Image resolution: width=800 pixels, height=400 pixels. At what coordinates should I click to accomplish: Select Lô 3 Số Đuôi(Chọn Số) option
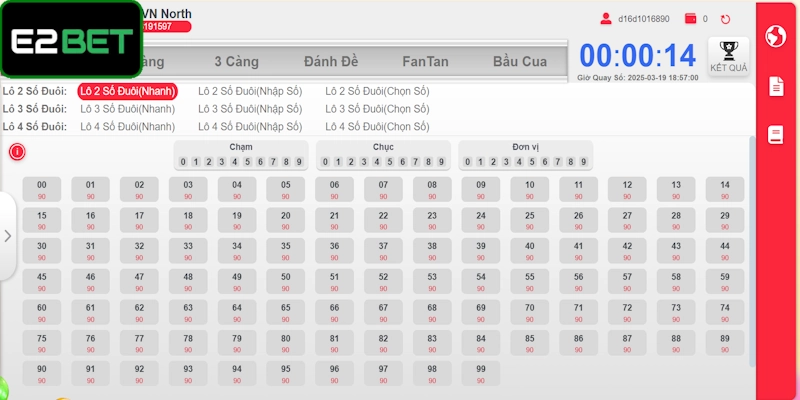coord(378,109)
